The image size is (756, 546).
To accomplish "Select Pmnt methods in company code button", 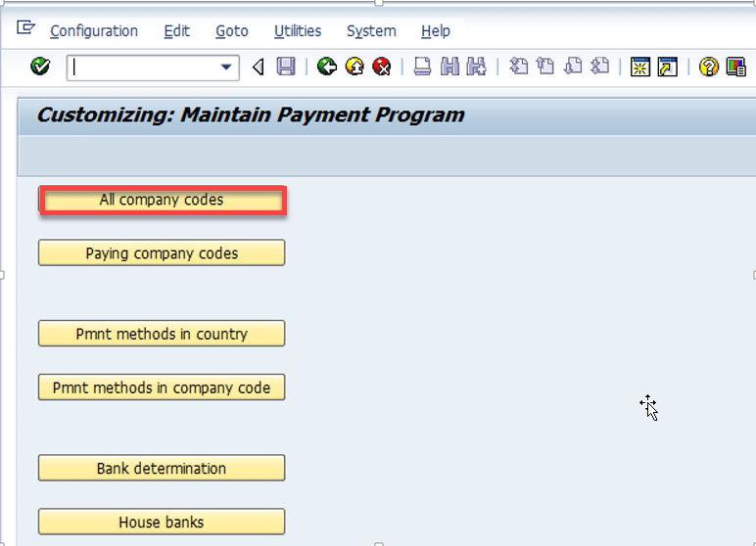I will click(162, 387).
